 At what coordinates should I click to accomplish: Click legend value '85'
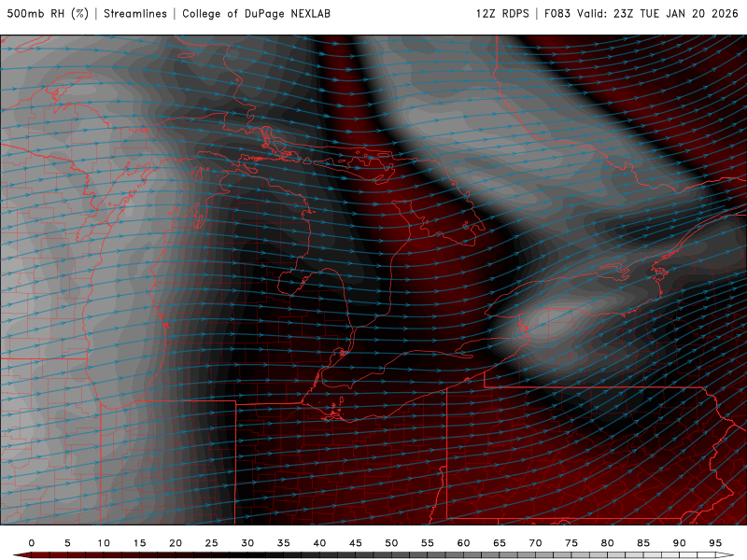[x=643, y=543]
